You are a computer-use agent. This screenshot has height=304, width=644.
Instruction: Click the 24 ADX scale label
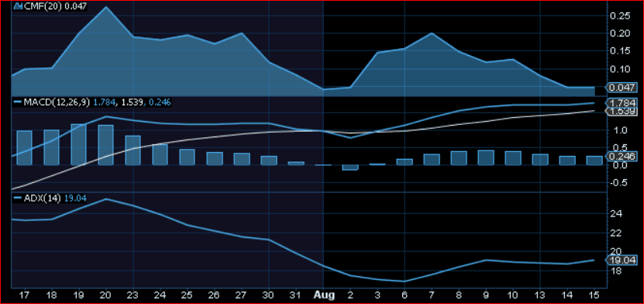(x=616, y=214)
